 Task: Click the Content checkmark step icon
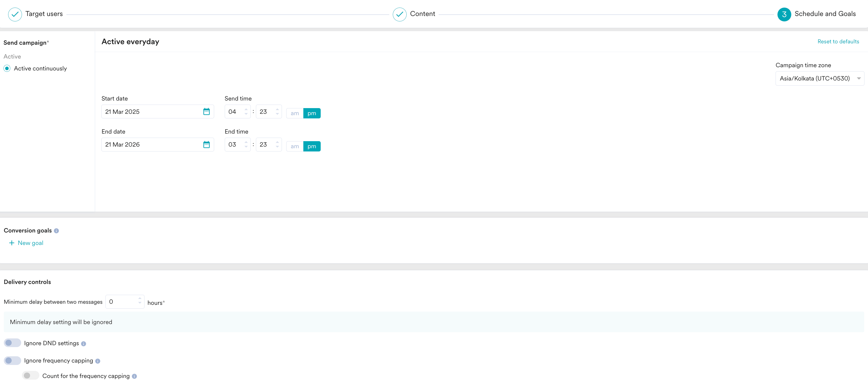tap(399, 14)
